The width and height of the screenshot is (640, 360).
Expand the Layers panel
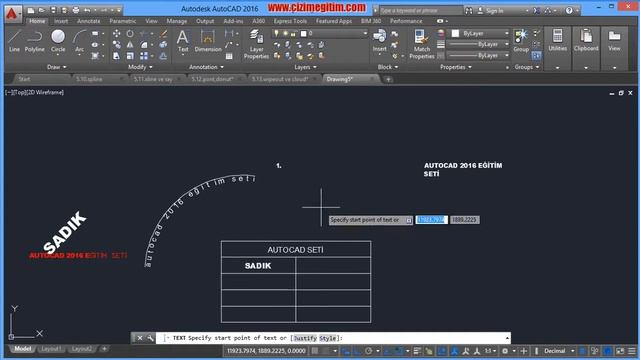point(305,67)
